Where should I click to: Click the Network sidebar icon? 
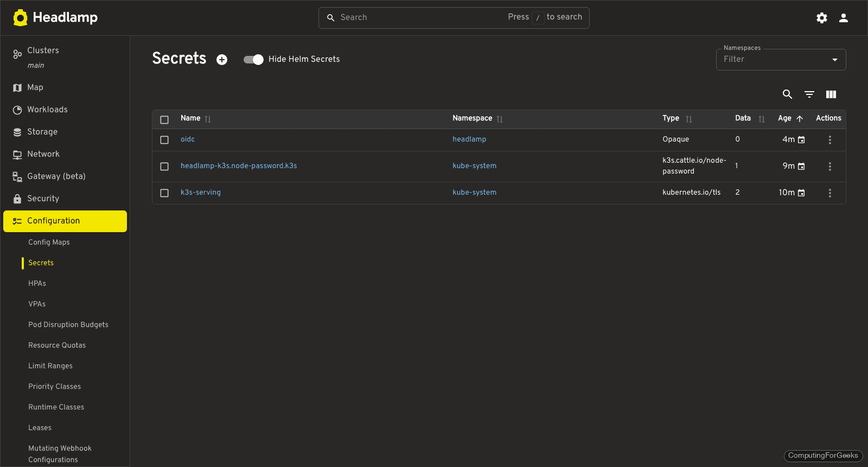pyautogui.click(x=17, y=155)
